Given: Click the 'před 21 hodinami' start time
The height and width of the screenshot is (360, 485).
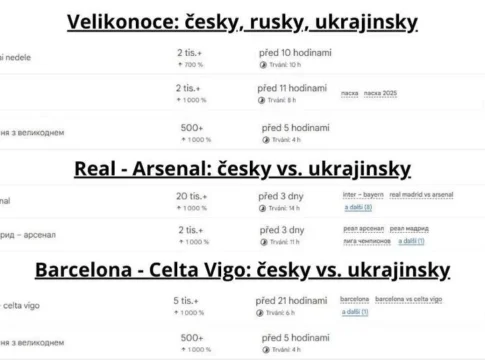Looking at the screenshot, I should pyautogui.click(x=291, y=301).
